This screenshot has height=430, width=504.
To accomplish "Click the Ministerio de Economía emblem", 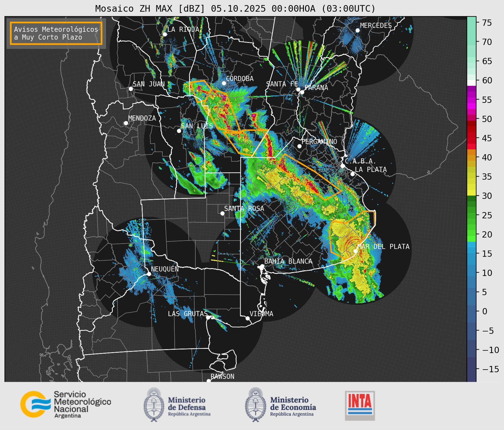I will [x=256, y=405].
